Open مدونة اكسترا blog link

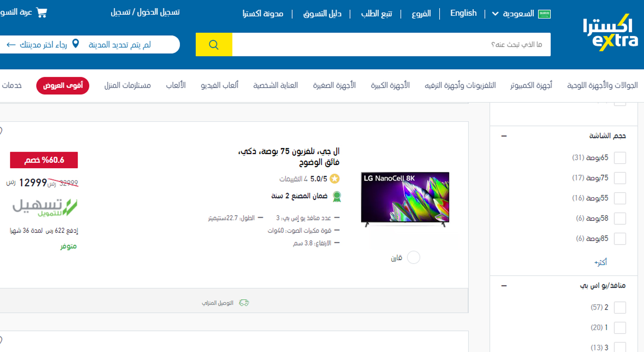pyautogui.click(x=263, y=14)
